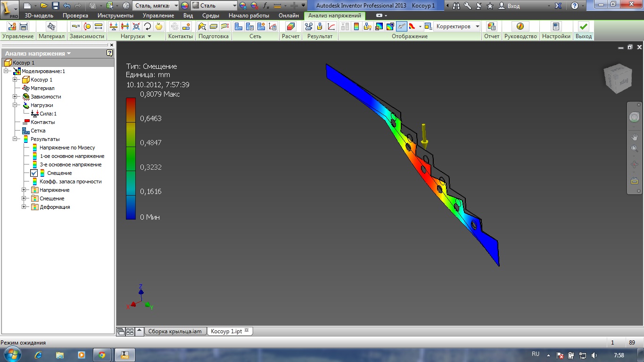Screen dimensions: 644x362
Task: Select the Bearing load tool
Action: [136, 26]
